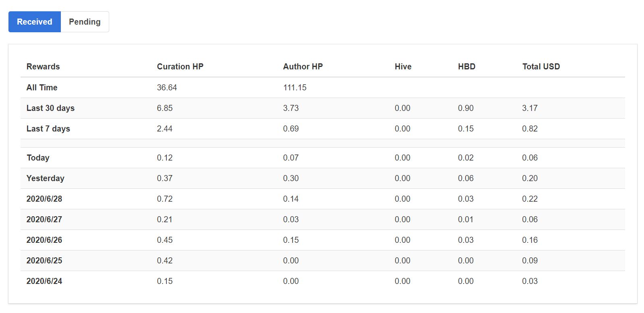Open the Pending tab
This screenshot has height=313, width=644.
(85, 22)
